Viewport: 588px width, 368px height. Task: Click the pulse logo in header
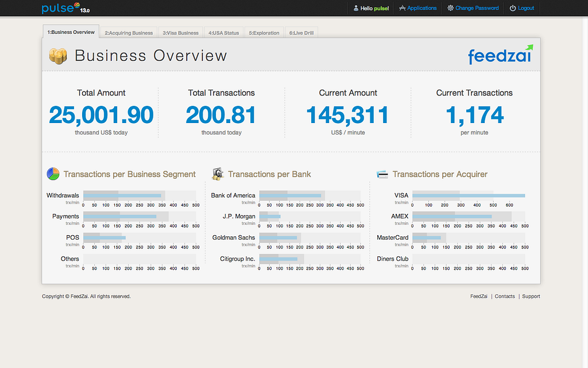pyautogui.click(x=65, y=8)
